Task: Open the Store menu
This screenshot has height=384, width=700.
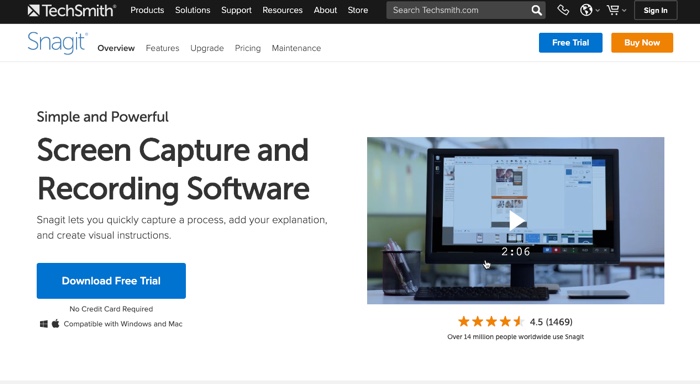Action: (x=358, y=10)
